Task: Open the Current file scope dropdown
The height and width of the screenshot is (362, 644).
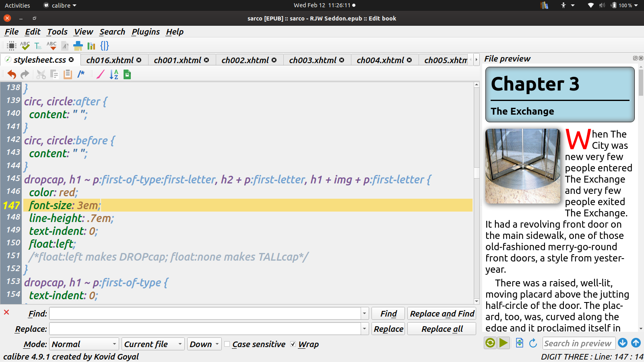Action: coord(153,344)
